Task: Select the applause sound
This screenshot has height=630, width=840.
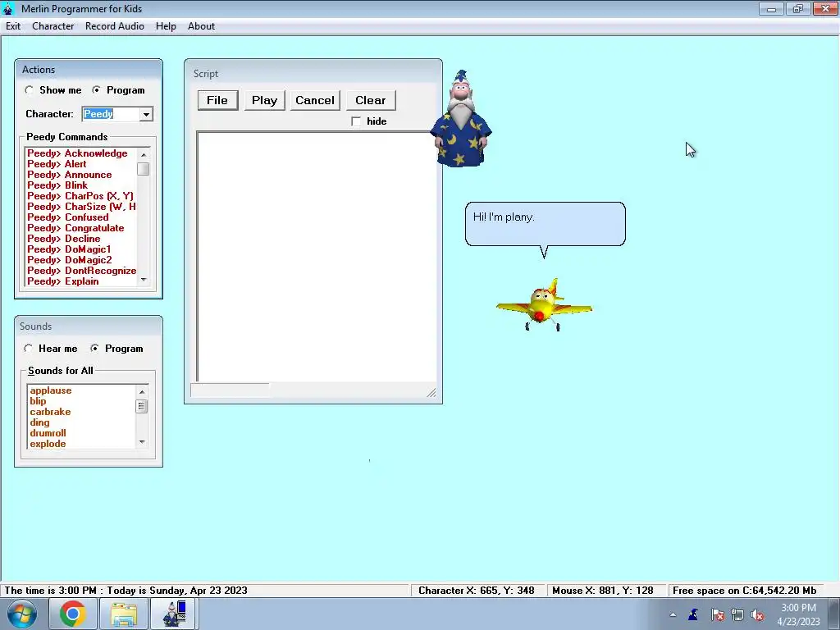Action: point(51,390)
